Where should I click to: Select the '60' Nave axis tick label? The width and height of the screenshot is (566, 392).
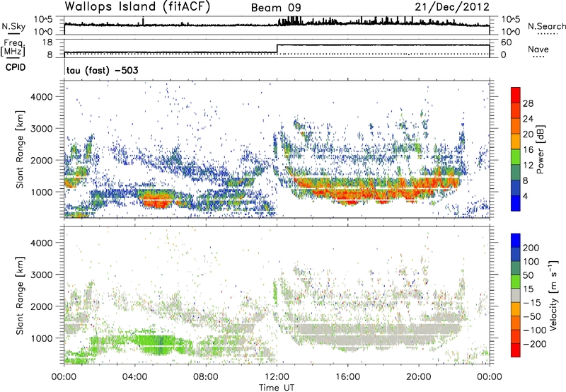tap(507, 42)
